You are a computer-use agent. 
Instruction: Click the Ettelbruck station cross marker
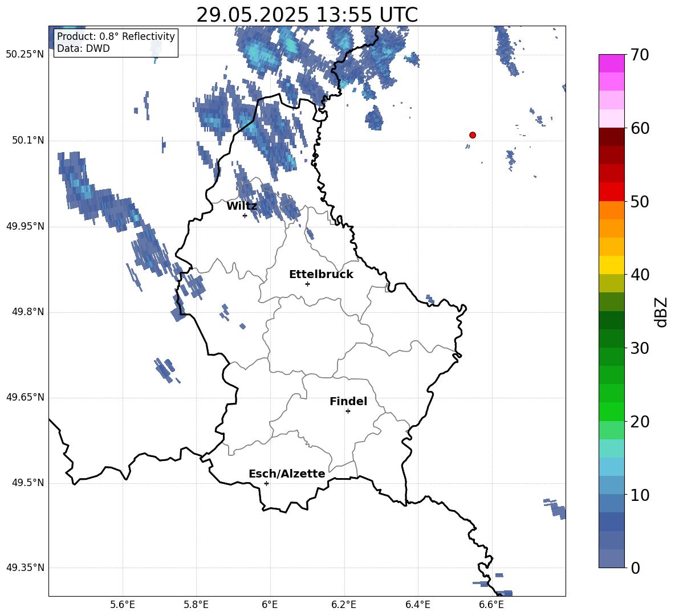(307, 284)
